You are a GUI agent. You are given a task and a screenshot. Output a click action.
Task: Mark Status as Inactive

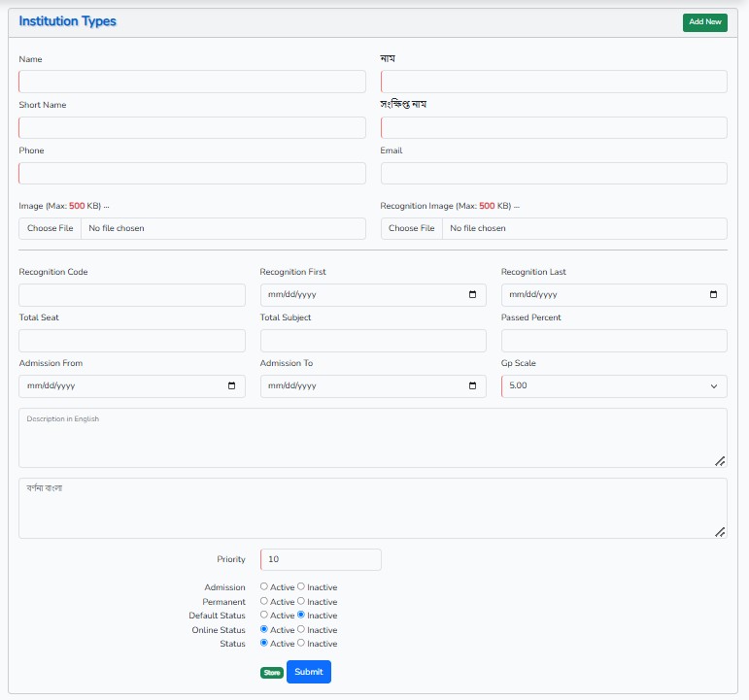(301, 644)
